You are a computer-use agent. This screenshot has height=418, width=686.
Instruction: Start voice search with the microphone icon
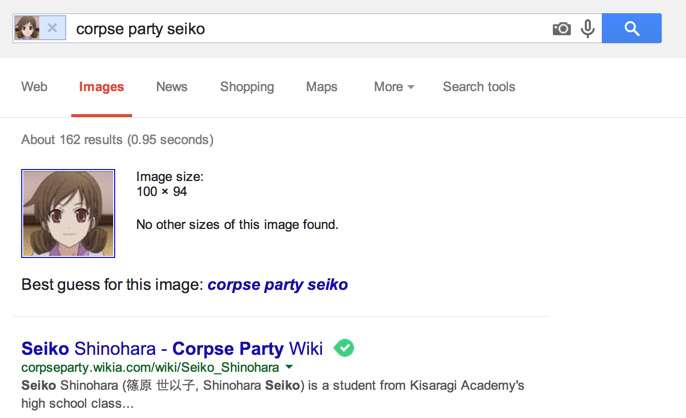point(588,29)
